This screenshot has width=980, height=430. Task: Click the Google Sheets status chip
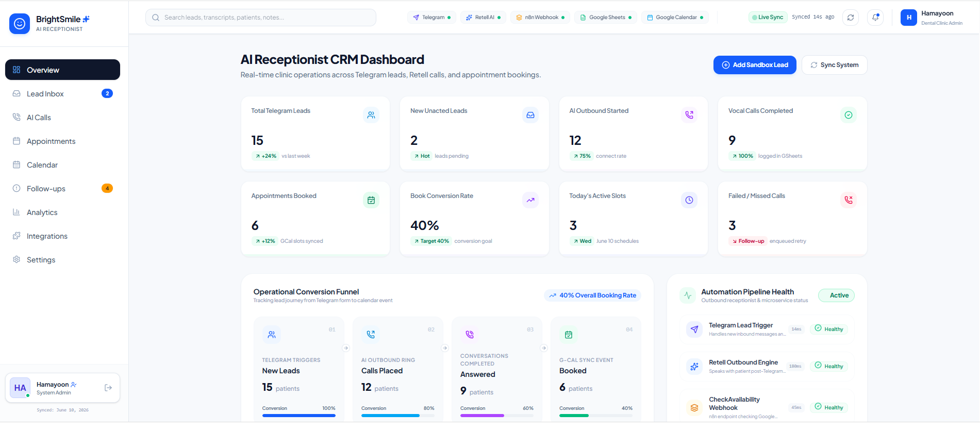point(606,18)
